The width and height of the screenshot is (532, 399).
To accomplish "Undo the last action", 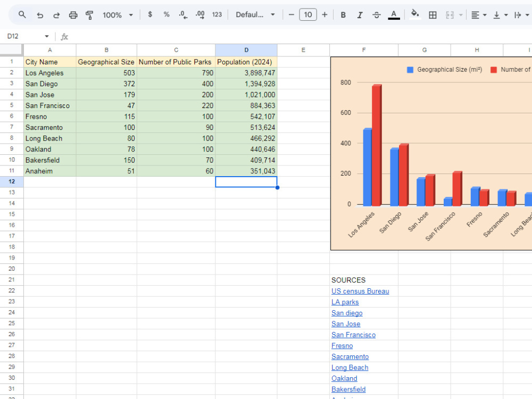I will pyautogui.click(x=40, y=15).
